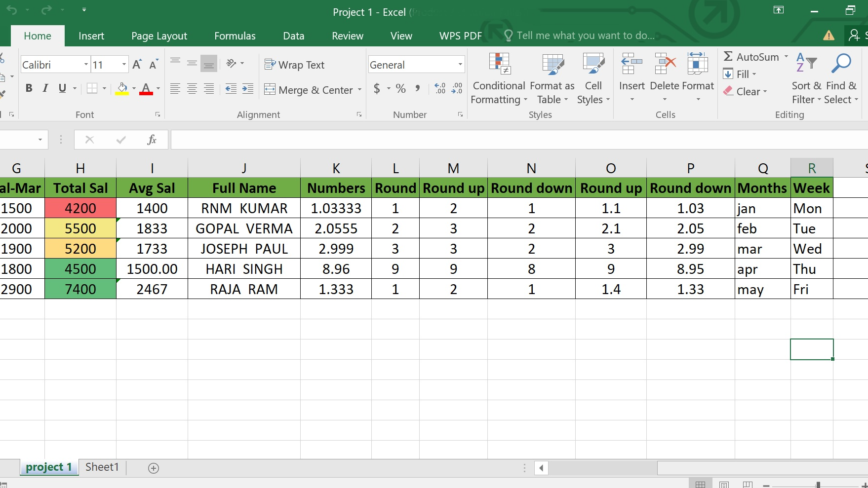Screen dimensions: 868x488
Task: Toggle Bold formatting
Action: [29, 89]
